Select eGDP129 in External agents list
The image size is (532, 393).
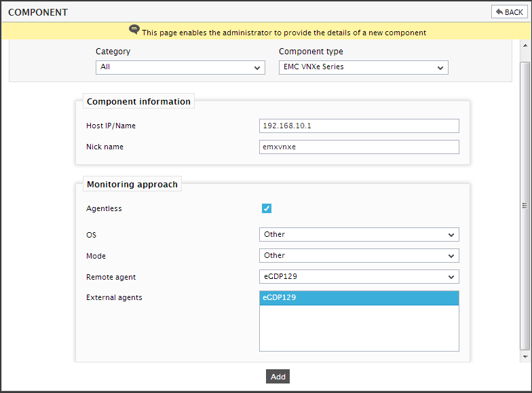point(359,297)
